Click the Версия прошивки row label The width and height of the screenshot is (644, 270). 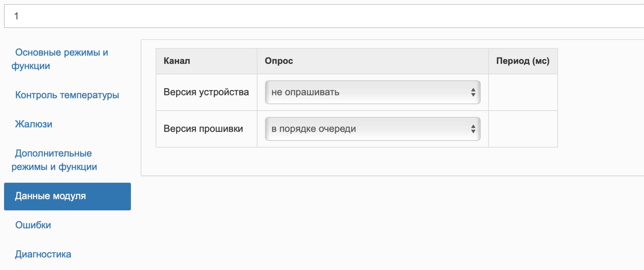(x=203, y=129)
